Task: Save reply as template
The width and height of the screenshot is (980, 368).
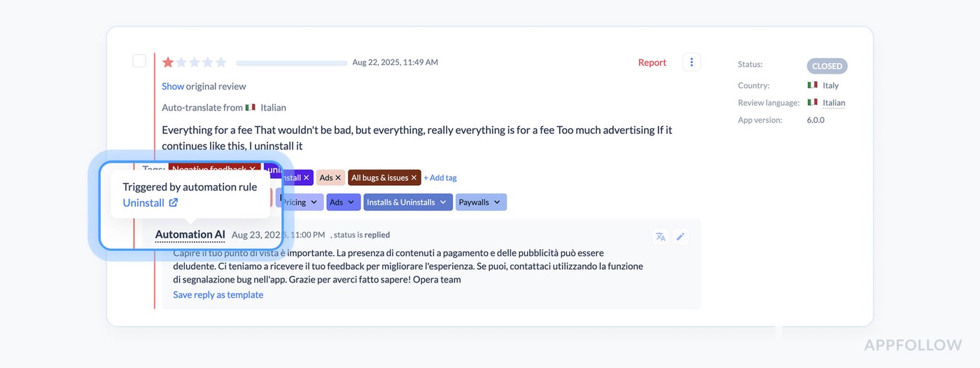Action: [218, 295]
